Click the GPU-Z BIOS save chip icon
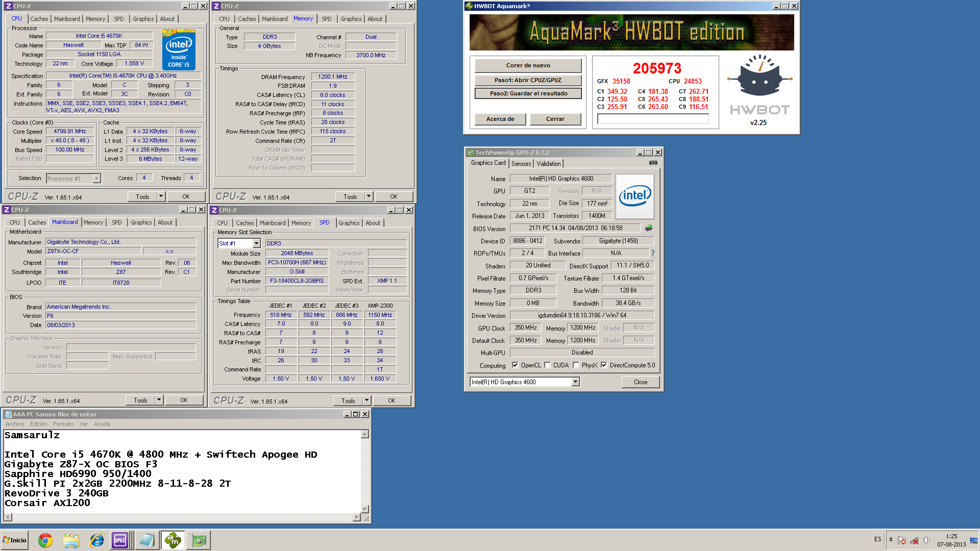980x551 pixels. pos(649,228)
